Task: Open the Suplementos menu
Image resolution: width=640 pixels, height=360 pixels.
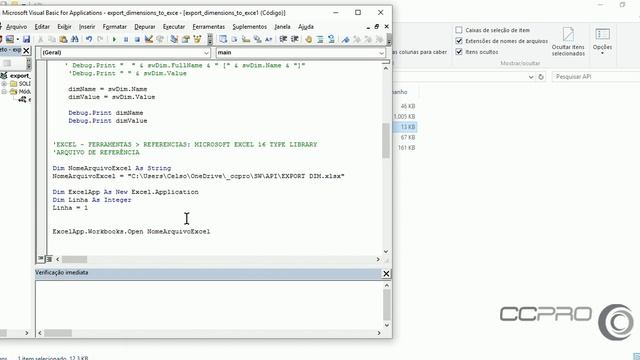Action: point(250,27)
